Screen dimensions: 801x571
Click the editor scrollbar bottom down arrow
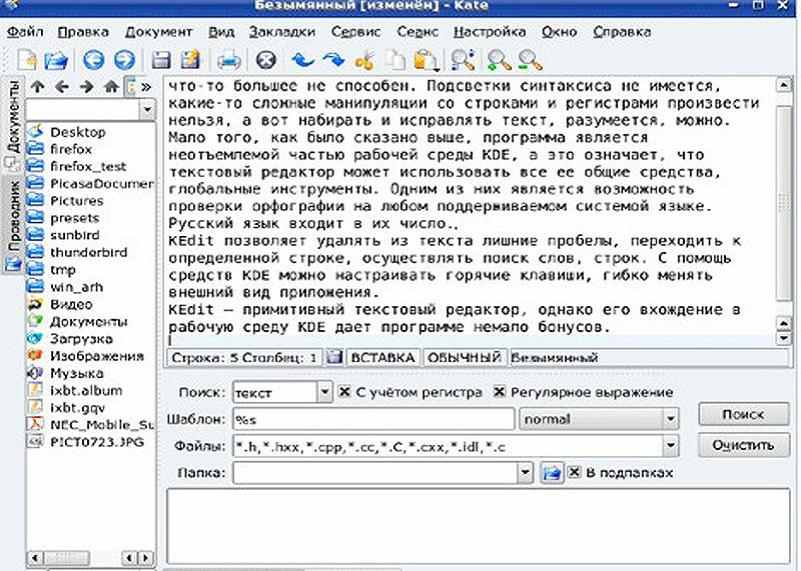784,338
